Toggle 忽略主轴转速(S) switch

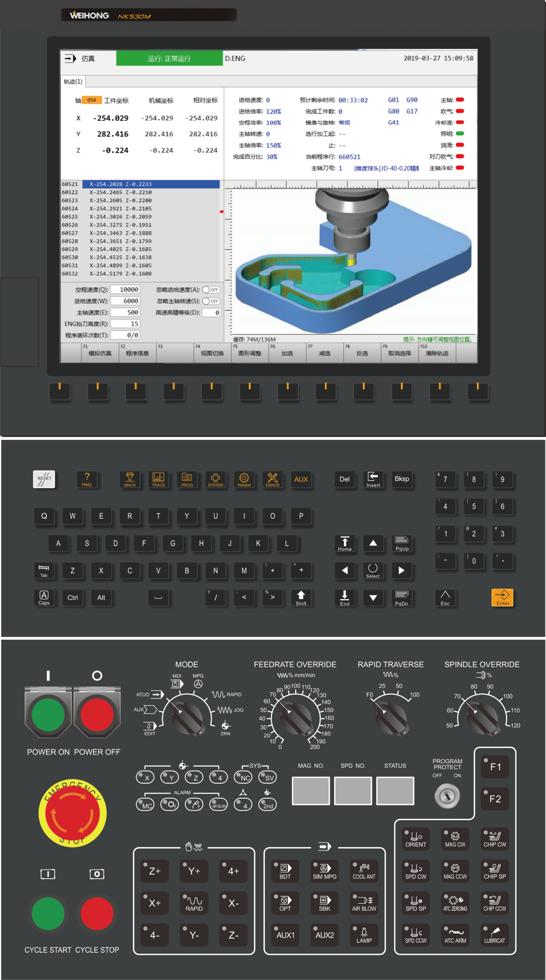click(211, 301)
